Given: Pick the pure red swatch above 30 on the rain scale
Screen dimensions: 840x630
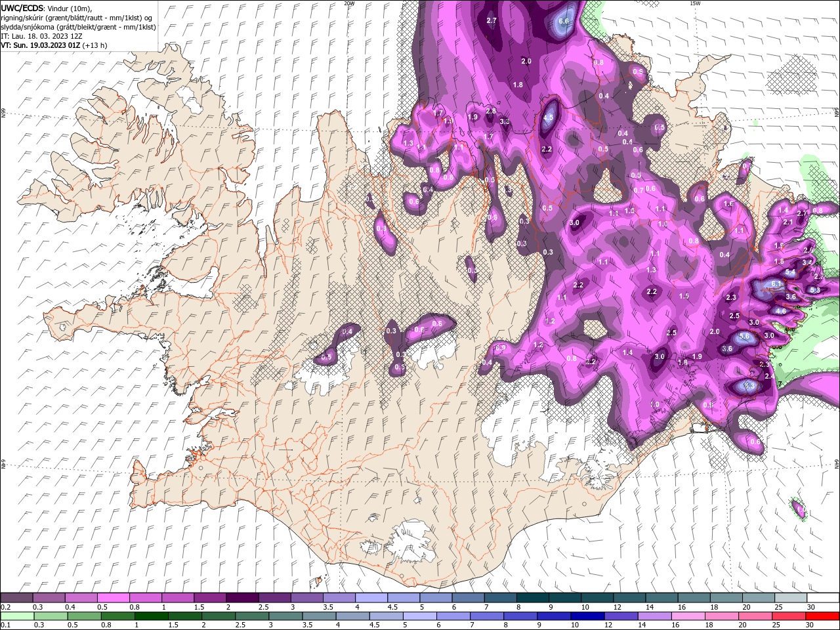Looking at the screenshot, I should pyautogui.click(x=824, y=616).
